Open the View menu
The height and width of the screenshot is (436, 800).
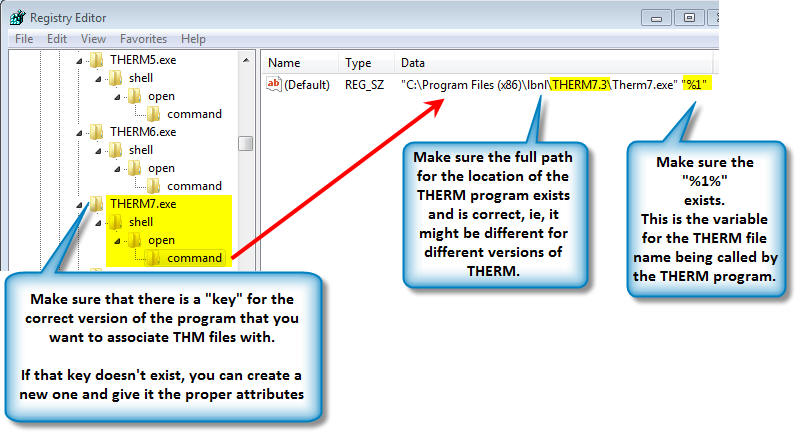[x=93, y=39]
